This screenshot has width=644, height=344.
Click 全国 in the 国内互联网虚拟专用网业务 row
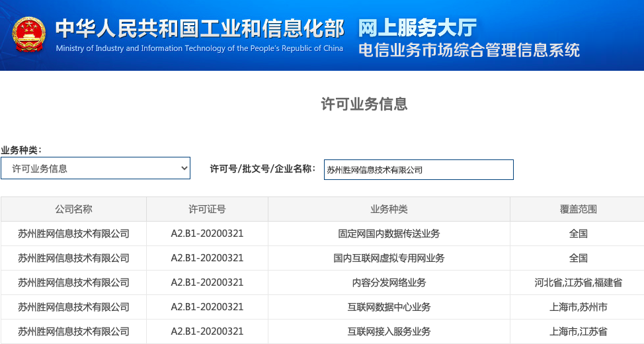pyautogui.click(x=579, y=258)
